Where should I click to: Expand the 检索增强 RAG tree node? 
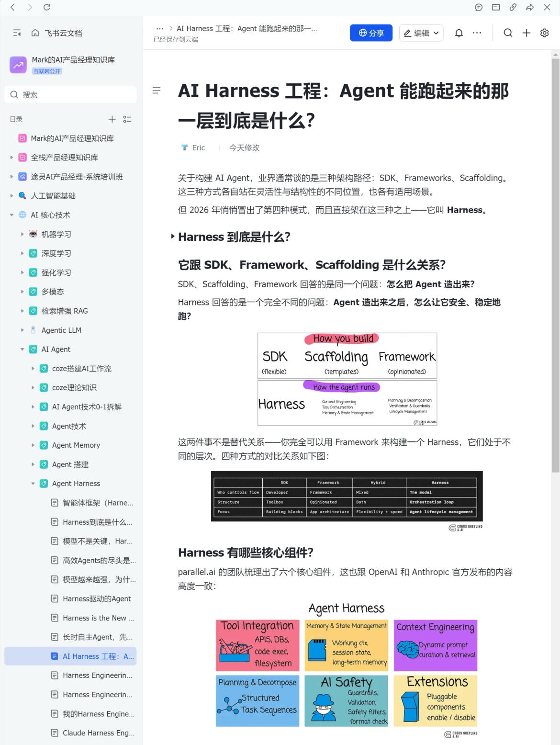22,311
